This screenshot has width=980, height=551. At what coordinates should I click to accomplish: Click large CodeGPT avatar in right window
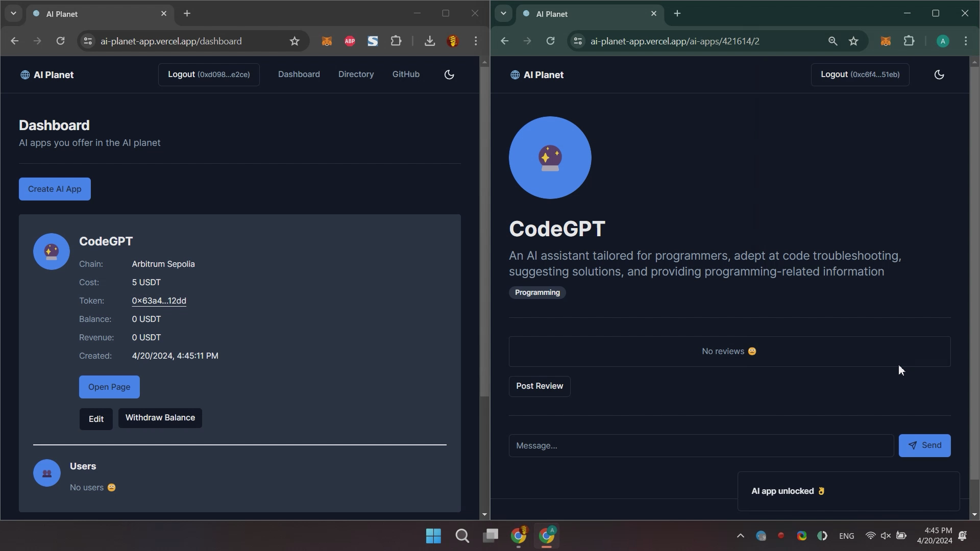tap(550, 158)
